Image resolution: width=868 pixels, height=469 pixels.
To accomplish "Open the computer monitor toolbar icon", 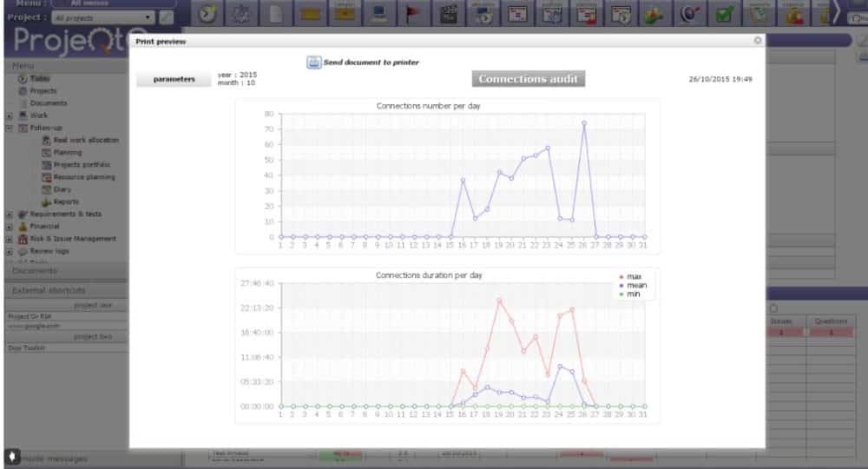I will coord(378,14).
